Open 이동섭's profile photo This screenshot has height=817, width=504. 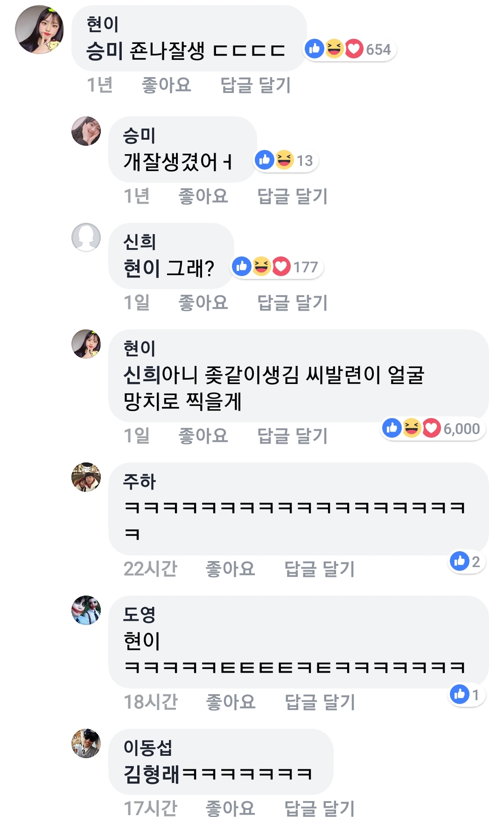tap(86, 743)
